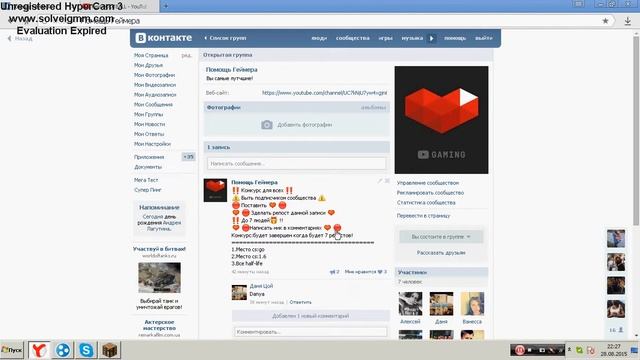Open Актерское мастерство ad link

159,325
